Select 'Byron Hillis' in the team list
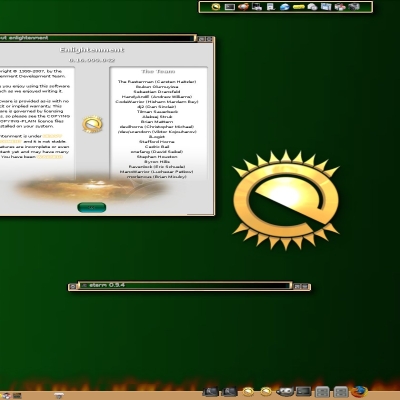Viewport: 400px width, 400px height. point(157,162)
